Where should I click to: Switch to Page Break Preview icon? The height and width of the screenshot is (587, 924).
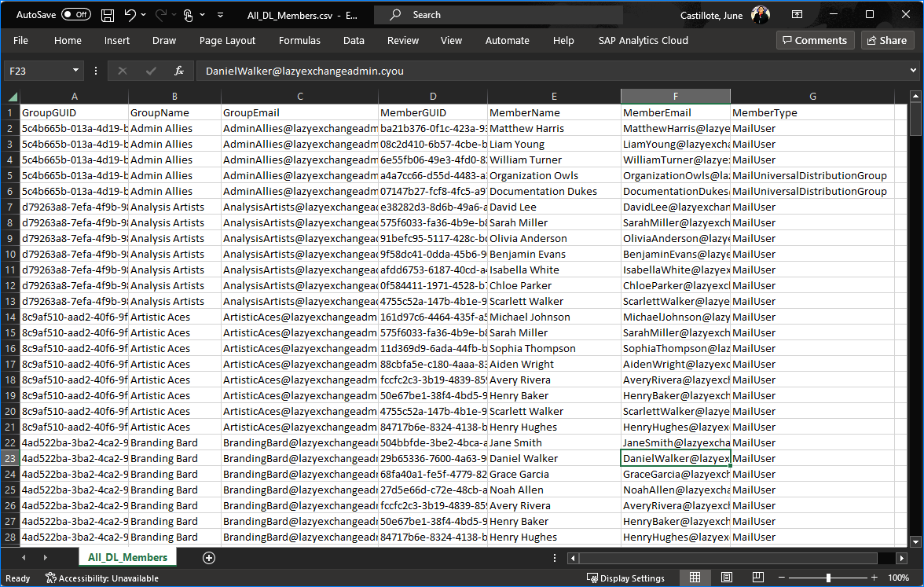(757, 578)
